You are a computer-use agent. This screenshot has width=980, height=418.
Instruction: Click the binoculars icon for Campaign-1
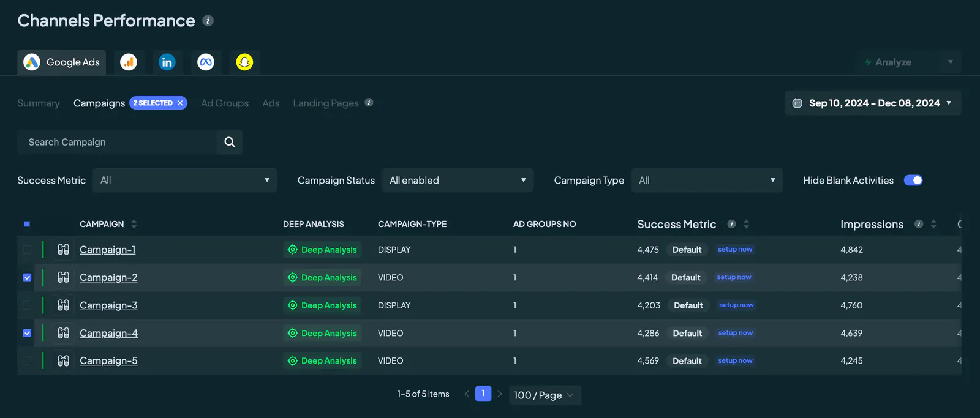tap(63, 250)
